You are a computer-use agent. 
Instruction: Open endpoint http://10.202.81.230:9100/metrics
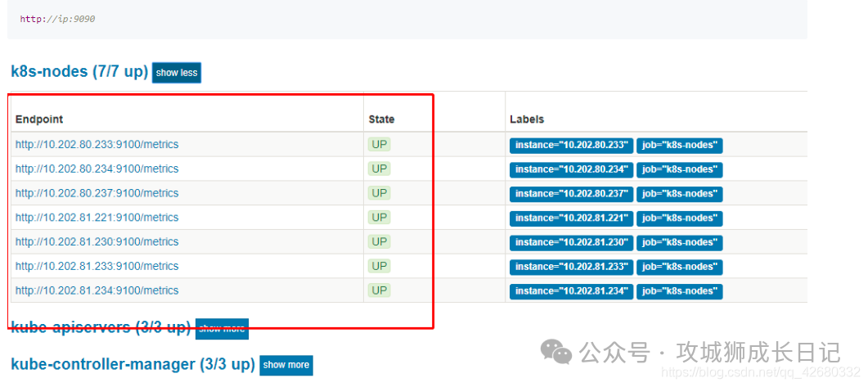(x=97, y=242)
